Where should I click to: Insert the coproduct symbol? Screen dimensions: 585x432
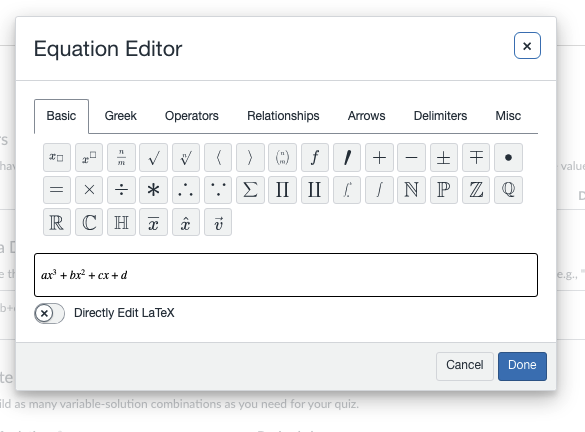(315, 190)
